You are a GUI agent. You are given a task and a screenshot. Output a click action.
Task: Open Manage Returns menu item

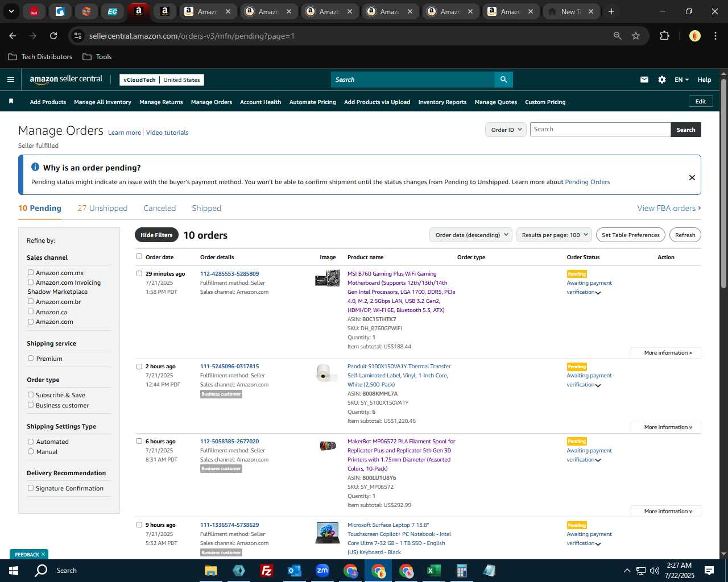(161, 102)
